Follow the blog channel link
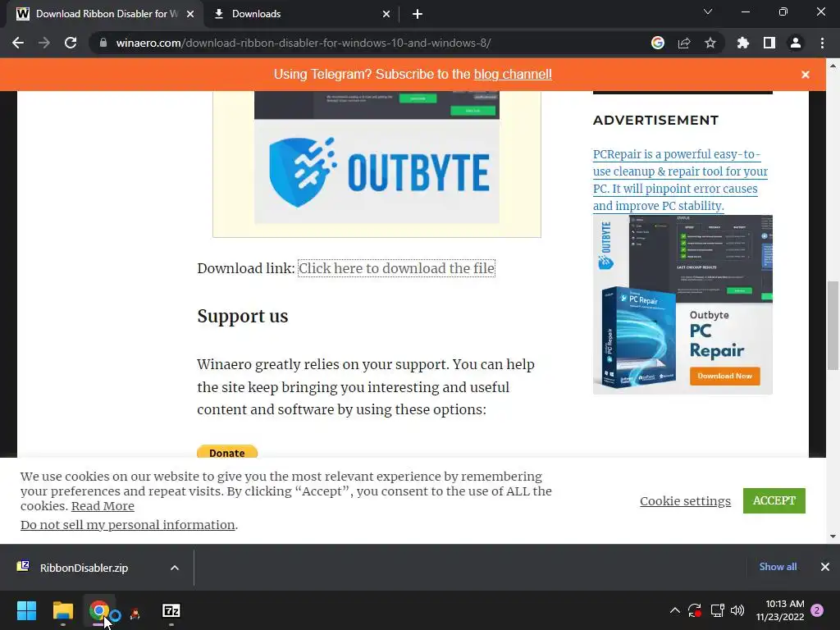 click(x=513, y=75)
